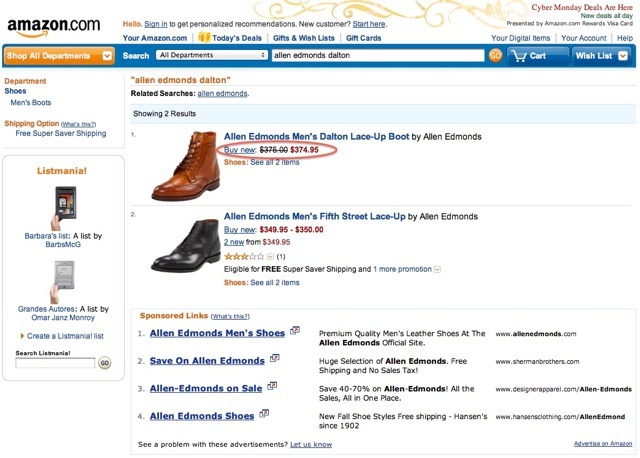The image size is (640, 458).
Task: Click the Listmania GO button
Action: tap(104, 363)
